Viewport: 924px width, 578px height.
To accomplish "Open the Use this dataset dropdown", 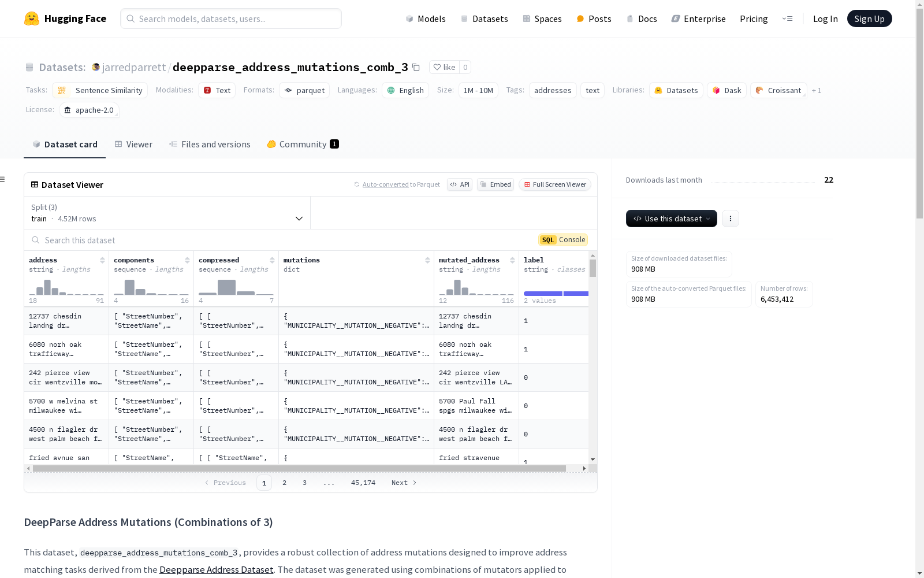I will [672, 218].
